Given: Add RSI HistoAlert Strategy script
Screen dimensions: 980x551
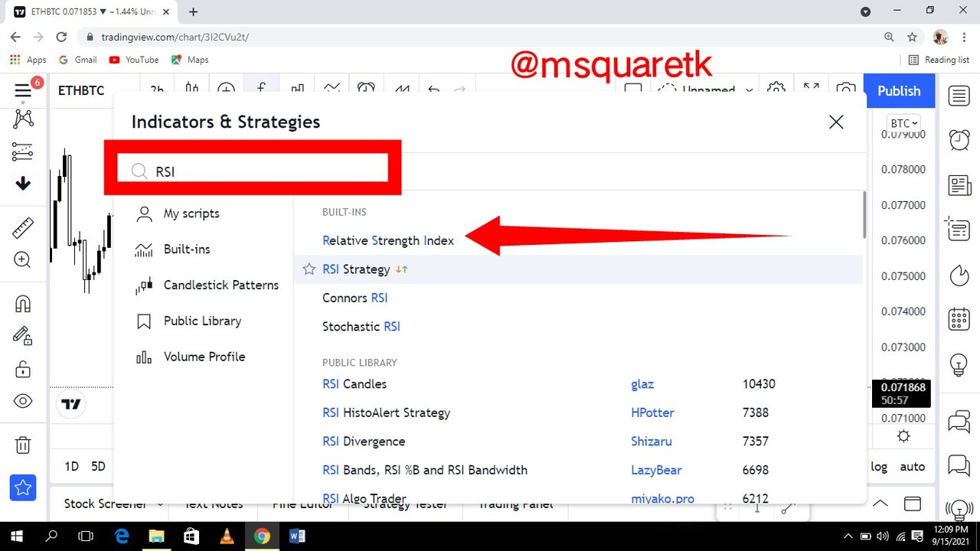Looking at the screenshot, I should pyautogui.click(x=386, y=412).
